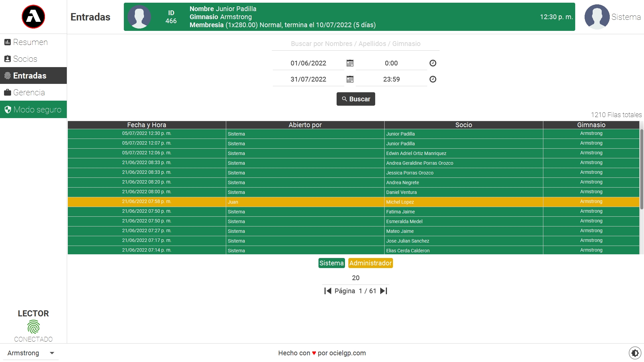Click the table vertical scrollbar

click(641, 169)
